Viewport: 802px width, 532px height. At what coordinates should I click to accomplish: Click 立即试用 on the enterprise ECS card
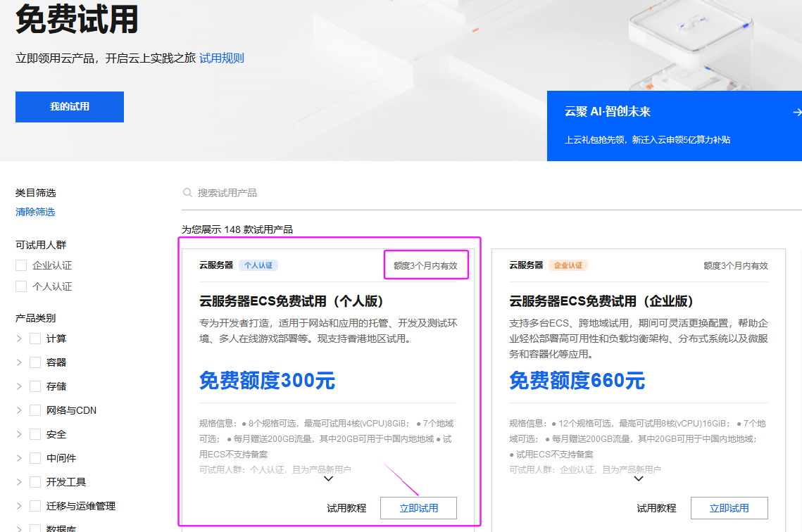pos(729,507)
